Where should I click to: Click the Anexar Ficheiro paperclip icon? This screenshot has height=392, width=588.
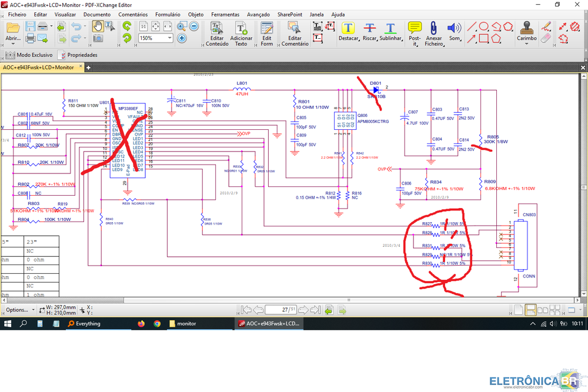point(433,28)
